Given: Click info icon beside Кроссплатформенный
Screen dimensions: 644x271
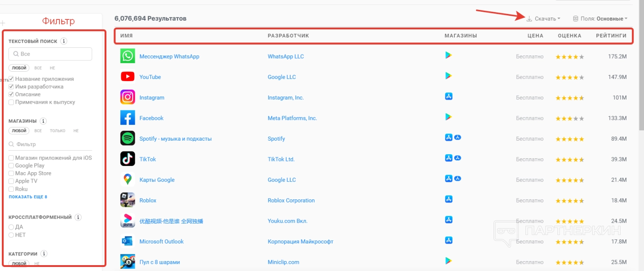Looking at the screenshot, I should (78, 217).
